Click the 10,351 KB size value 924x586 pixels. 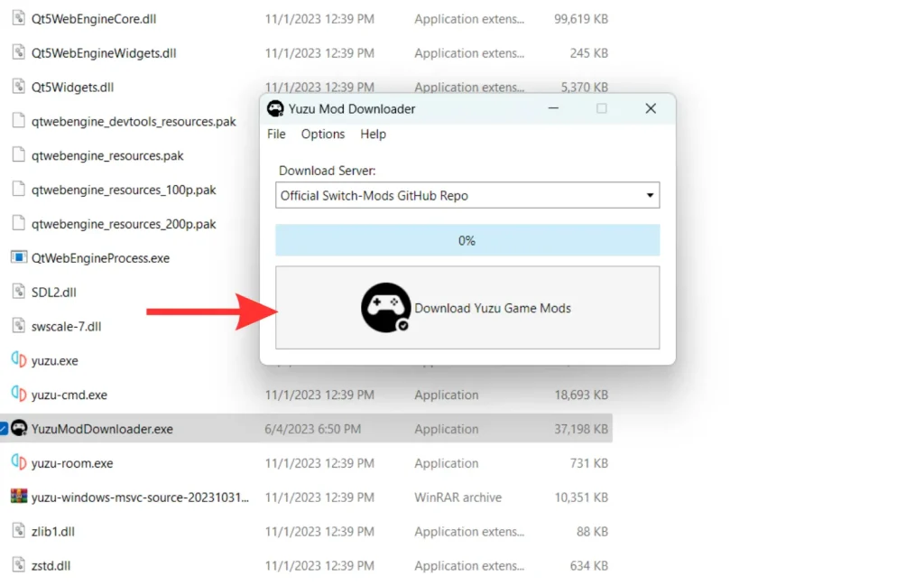[x=581, y=498]
